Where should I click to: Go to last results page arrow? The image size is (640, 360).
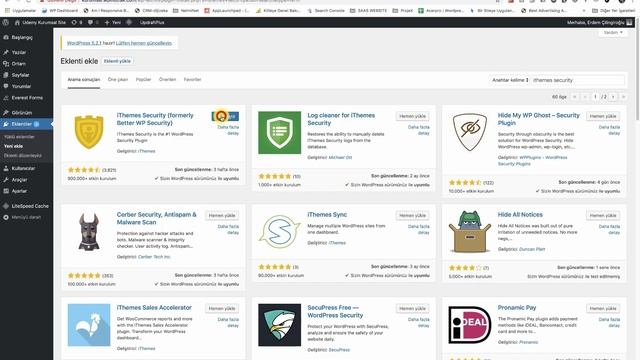(x=623, y=97)
